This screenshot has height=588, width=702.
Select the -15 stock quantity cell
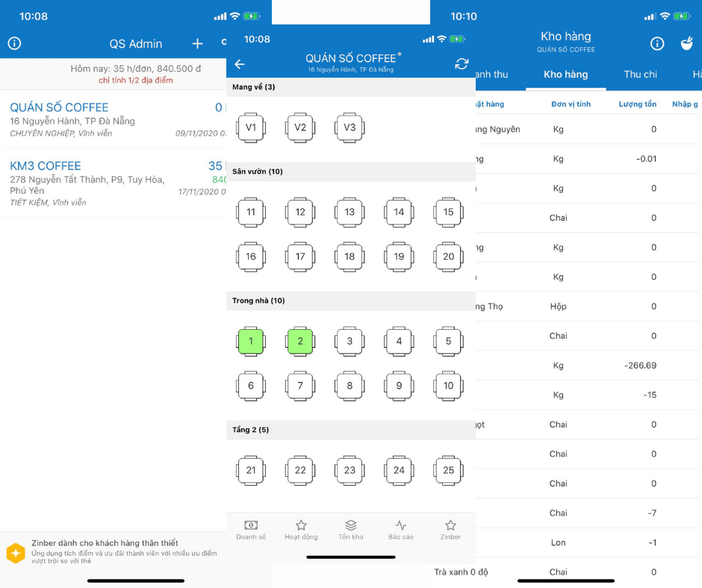point(650,395)
